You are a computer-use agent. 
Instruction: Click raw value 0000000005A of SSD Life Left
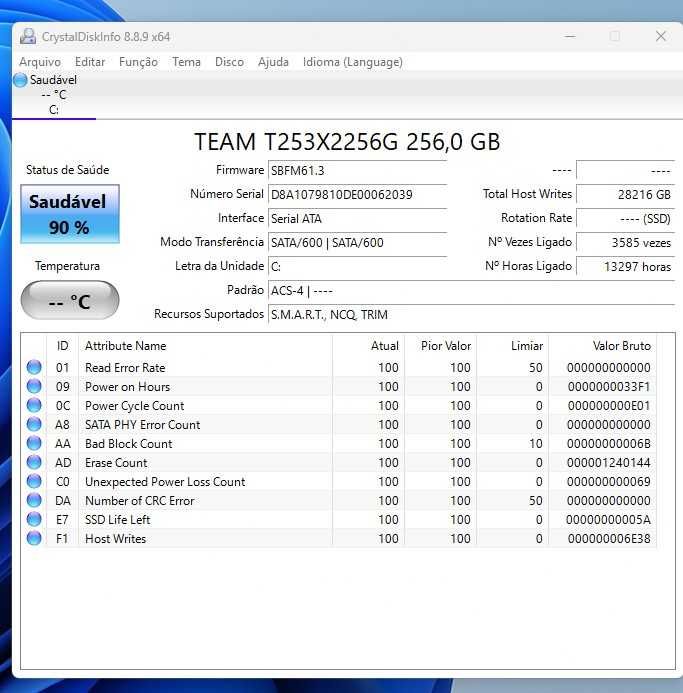[608, 520]
